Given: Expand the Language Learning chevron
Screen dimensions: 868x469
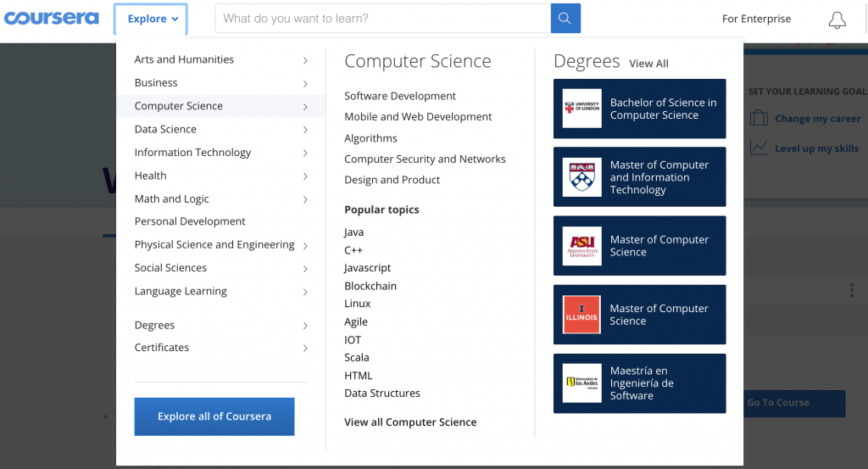Looking at the screenshot, I should tap(305, 292).
